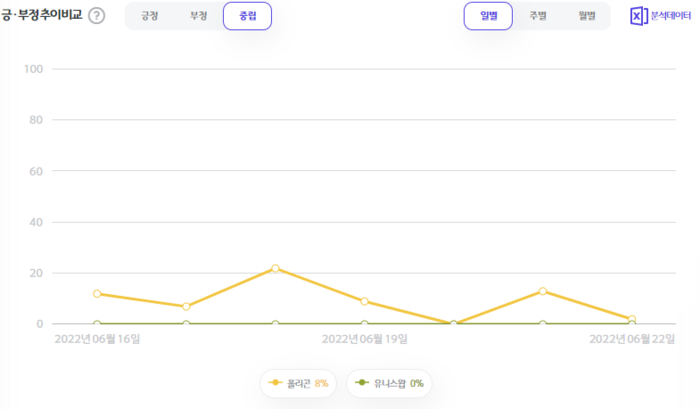Click the first yellow data point on 06월 16일

(97, 294)
